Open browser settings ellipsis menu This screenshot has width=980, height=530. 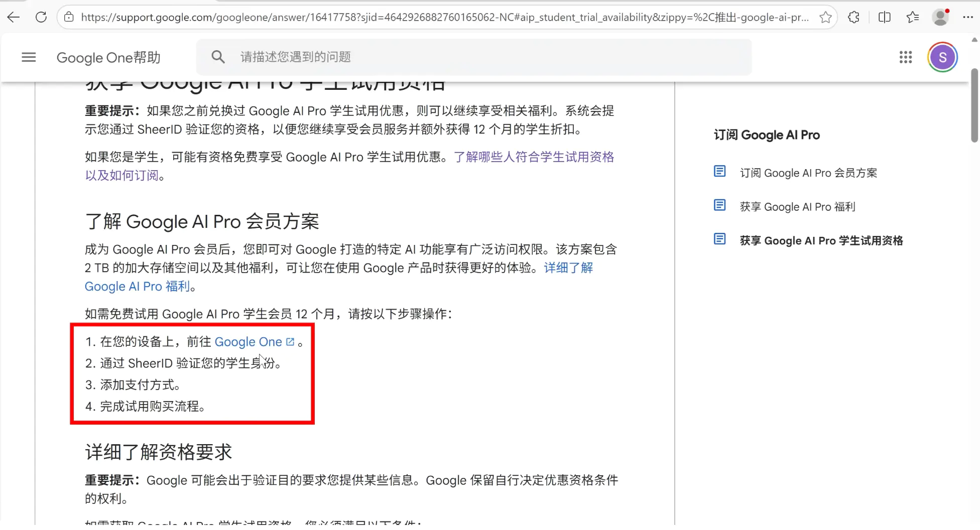[968, 17]
